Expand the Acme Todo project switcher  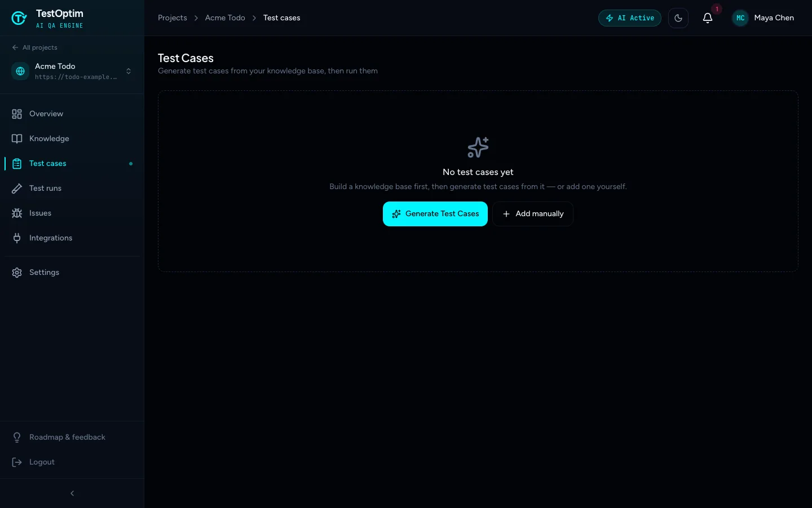pos(72,71)
